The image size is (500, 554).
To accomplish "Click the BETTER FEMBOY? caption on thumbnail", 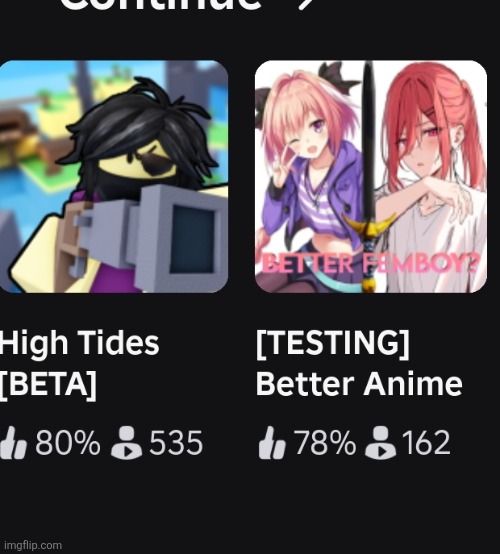I will (x=371, y=263).
